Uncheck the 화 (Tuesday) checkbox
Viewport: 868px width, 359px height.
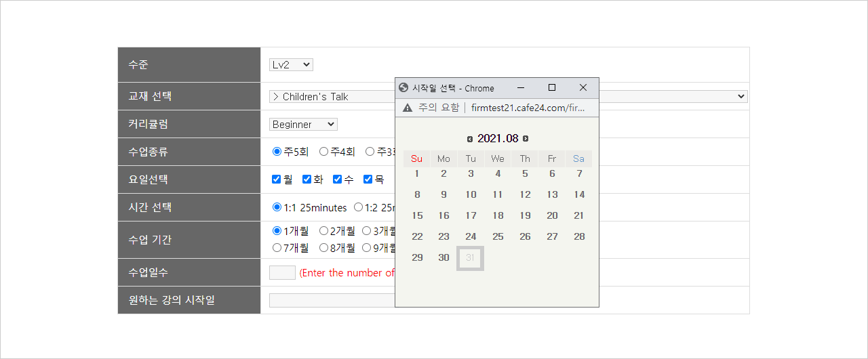pyautogui.click(x=307, y=179)
